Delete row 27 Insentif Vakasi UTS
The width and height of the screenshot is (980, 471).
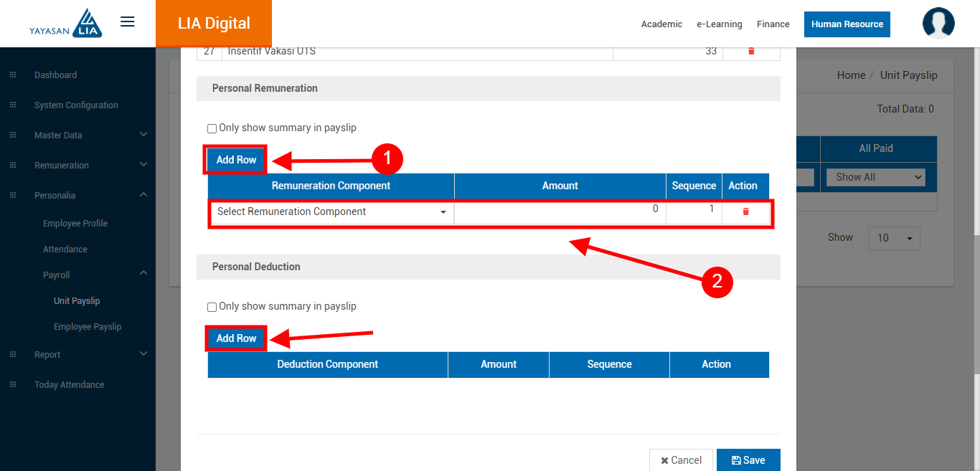[x=751, y=52]
